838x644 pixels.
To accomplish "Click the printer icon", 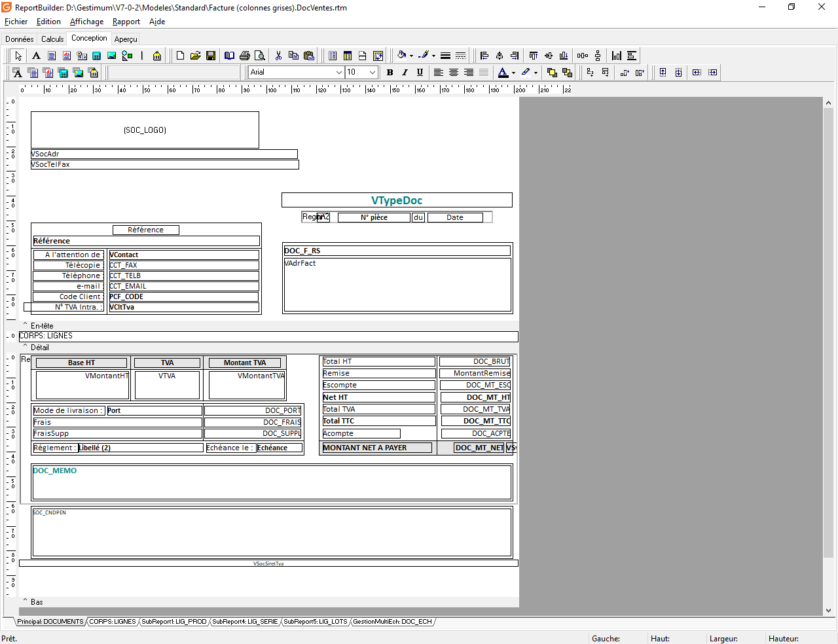I will point(245,56).
